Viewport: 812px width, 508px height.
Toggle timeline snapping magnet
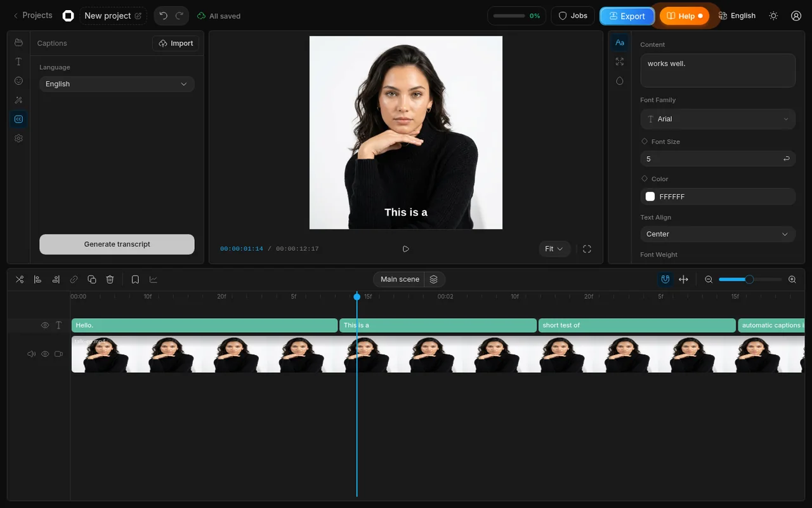coord(665,279)
